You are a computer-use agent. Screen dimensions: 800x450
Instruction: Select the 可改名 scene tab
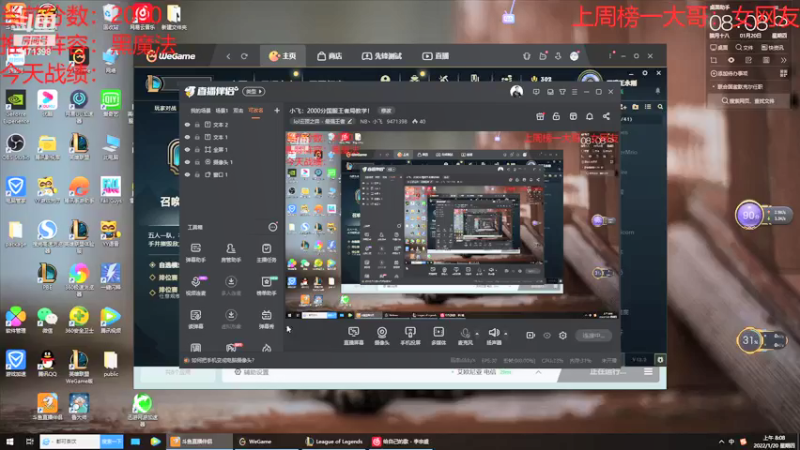(x=256, y=110)
